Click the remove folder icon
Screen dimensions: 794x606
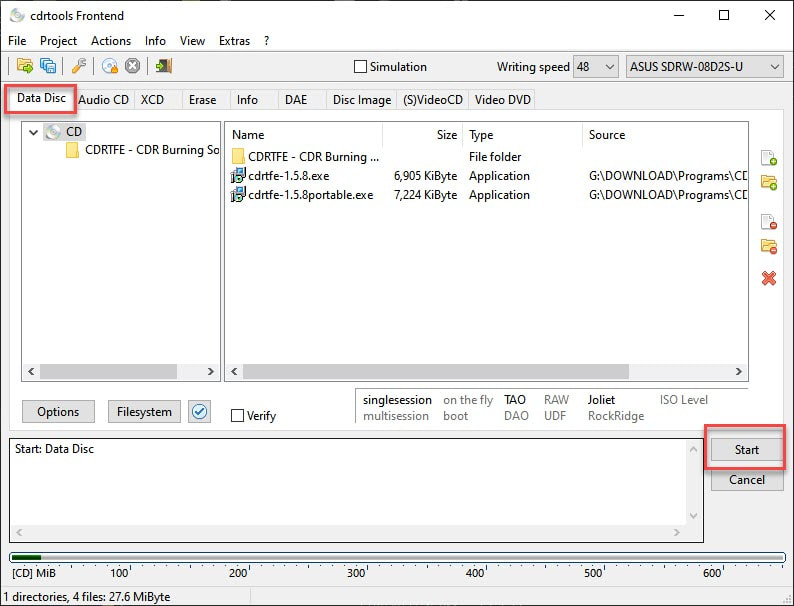point(769,246)
